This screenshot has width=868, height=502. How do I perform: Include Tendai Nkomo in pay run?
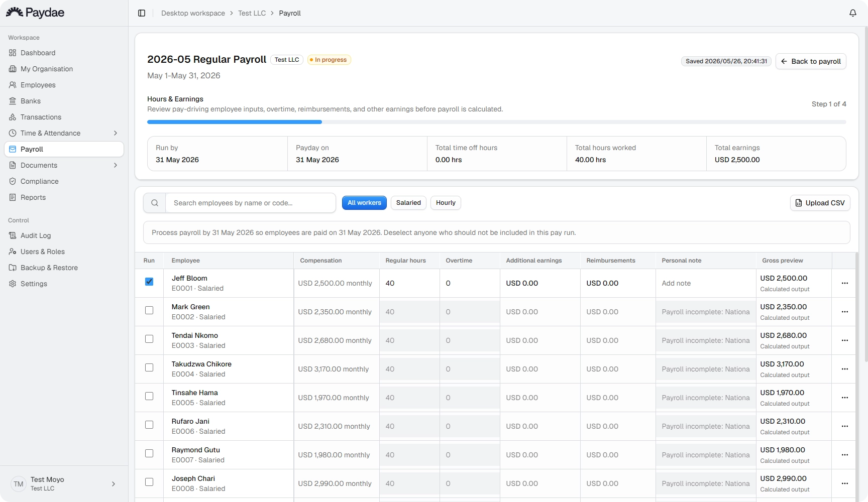(149, 339)
